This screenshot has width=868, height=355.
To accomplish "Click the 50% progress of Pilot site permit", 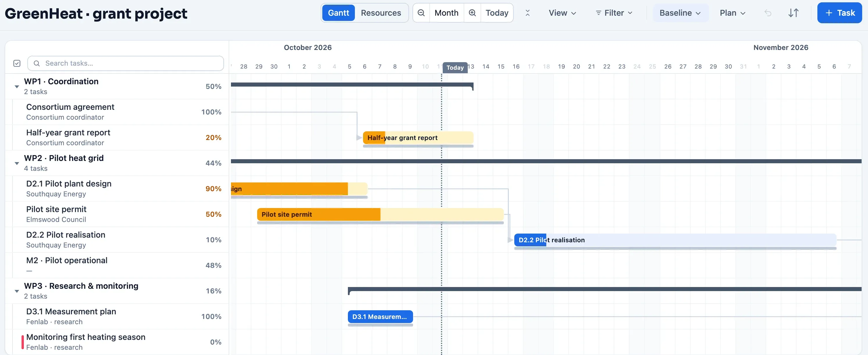I will coord(213,214).
